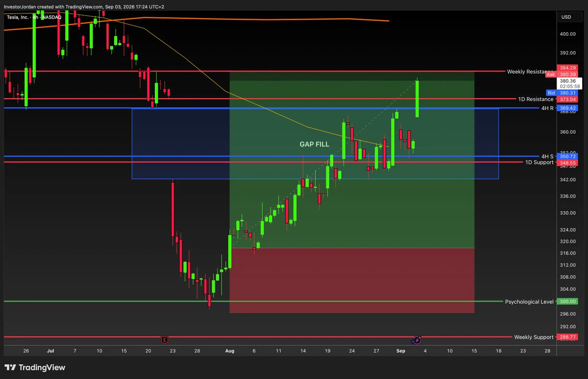Click the 1D Support line label
The image size is (588, 379).
coord(539,162)
